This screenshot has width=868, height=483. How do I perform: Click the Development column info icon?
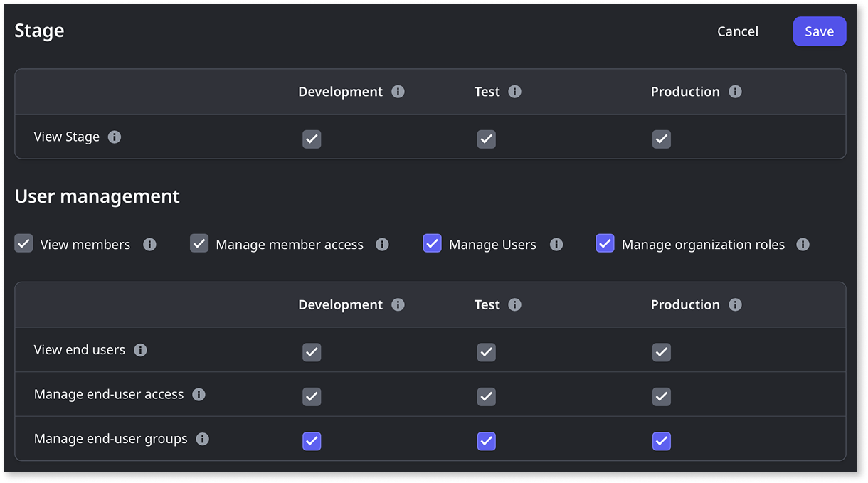coord(399,91)
